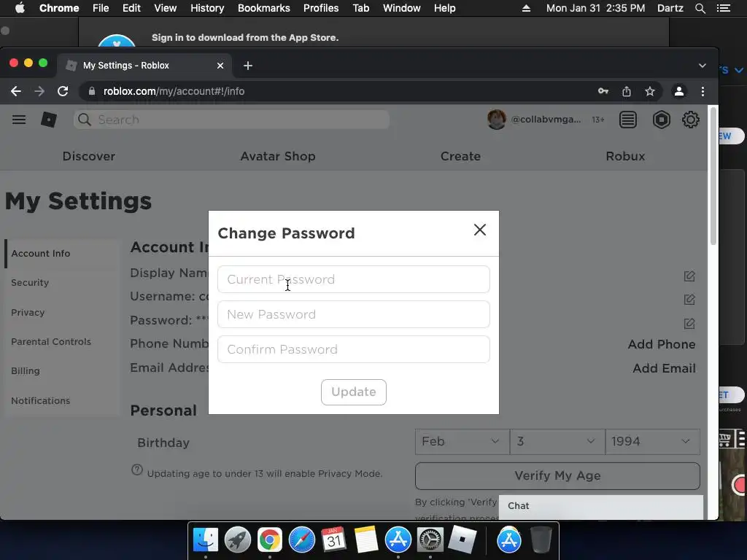Click Spotlight search in menu bar

(x=700, y=8)
